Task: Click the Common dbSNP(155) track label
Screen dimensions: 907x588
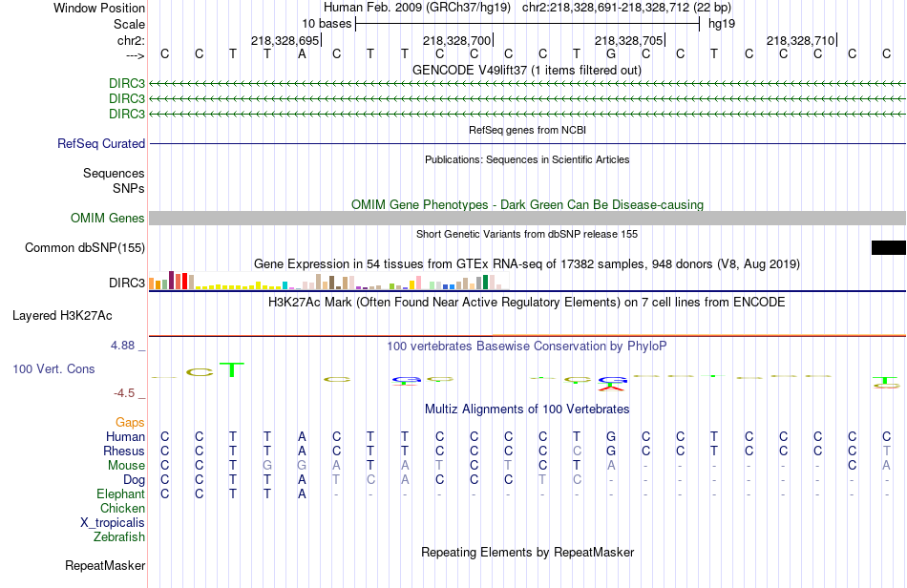Action: pos(85,247)
